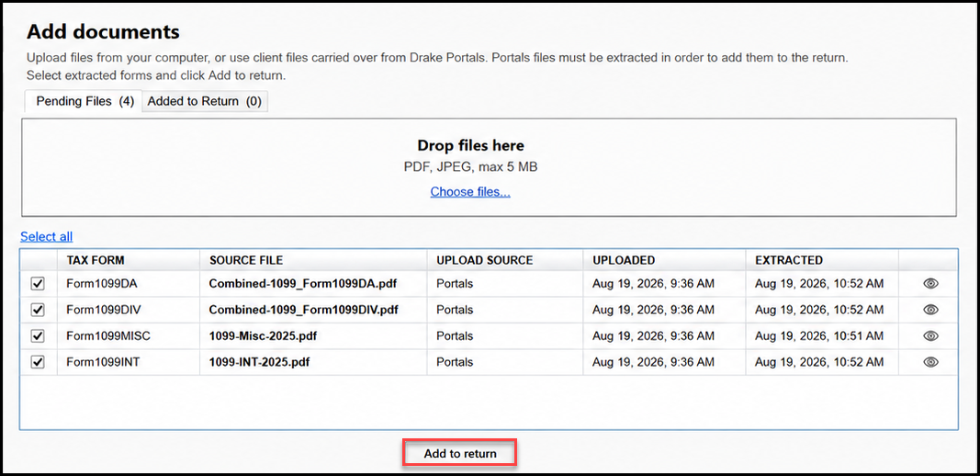Select the 1099-INT-2025.pdf file name
Viewport: 980px width, 476px height.
coord(259,362)
